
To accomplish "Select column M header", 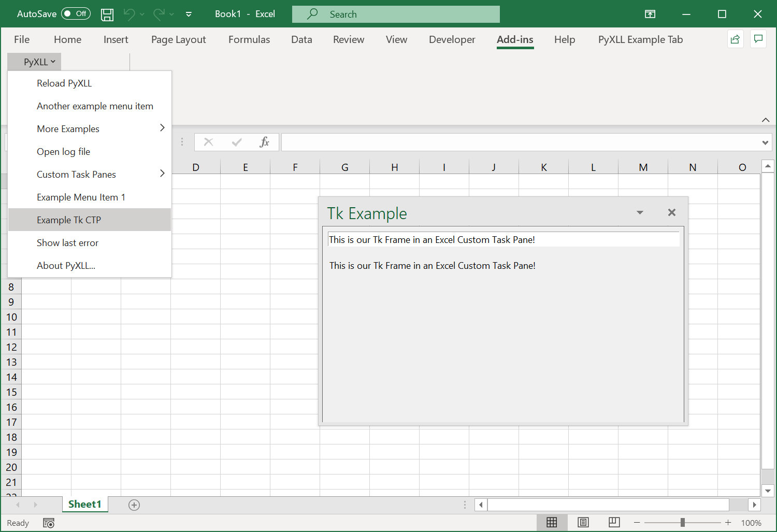I will pyautogui.click(x=643, y=167).
